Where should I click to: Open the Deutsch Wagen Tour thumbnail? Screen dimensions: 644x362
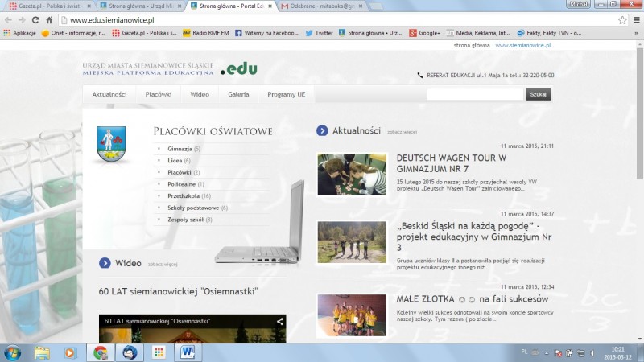352,175
